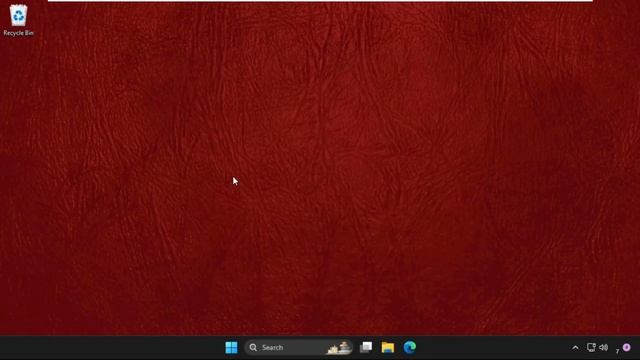The height and width of the screenshot is (360, 640).
Task: Open Microsoft Edge from the taskbar
Action: click(x=410, y=347)
